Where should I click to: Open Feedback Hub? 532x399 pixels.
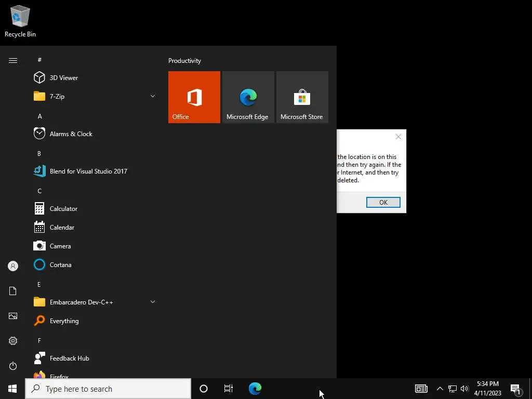point(95,358)
